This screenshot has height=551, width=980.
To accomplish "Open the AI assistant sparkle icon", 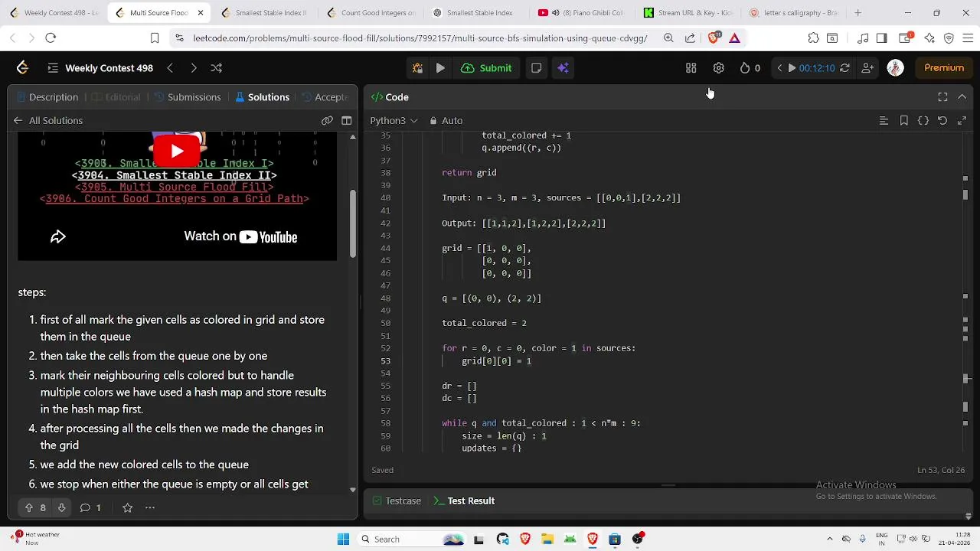I will tap(563, 68).
